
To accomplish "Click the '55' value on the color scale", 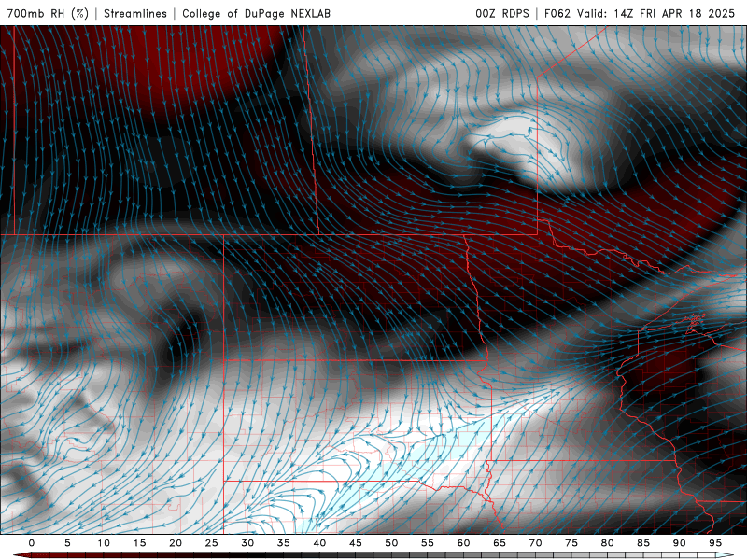I will [428, 543].
